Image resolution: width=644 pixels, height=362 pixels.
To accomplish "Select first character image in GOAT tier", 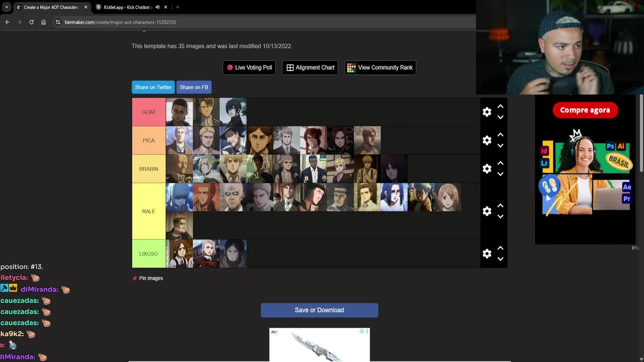I will pos(179,112).
